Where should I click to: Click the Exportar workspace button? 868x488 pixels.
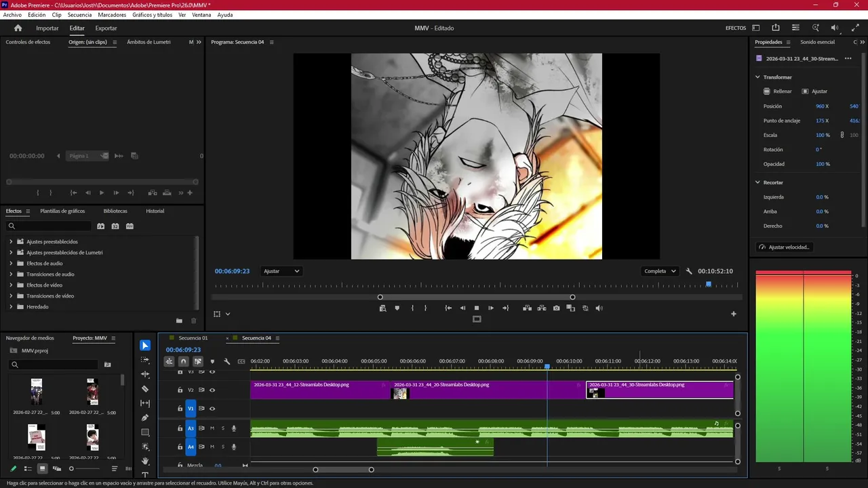106,28
